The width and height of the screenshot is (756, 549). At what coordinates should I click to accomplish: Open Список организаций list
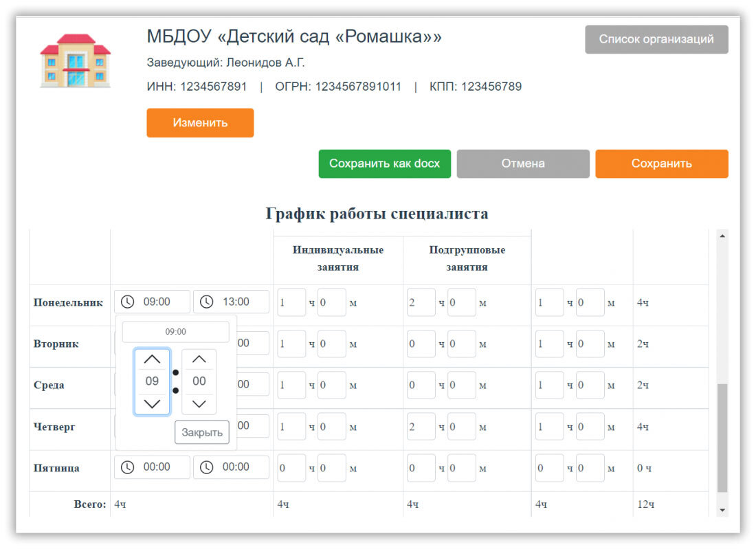pos(656,39)
